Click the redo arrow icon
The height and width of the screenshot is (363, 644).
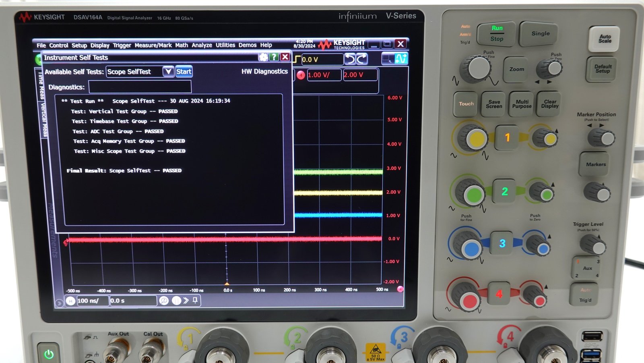click(x=362, y=60)
